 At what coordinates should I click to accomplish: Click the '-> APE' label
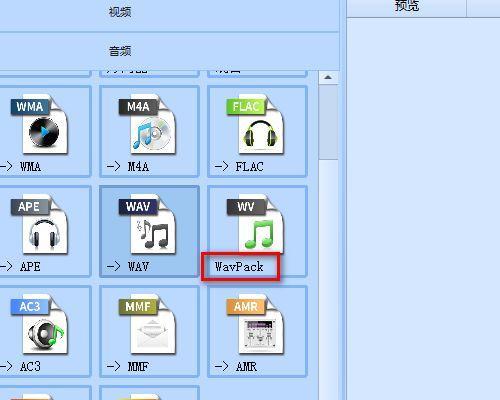click(x=21, y=266)
